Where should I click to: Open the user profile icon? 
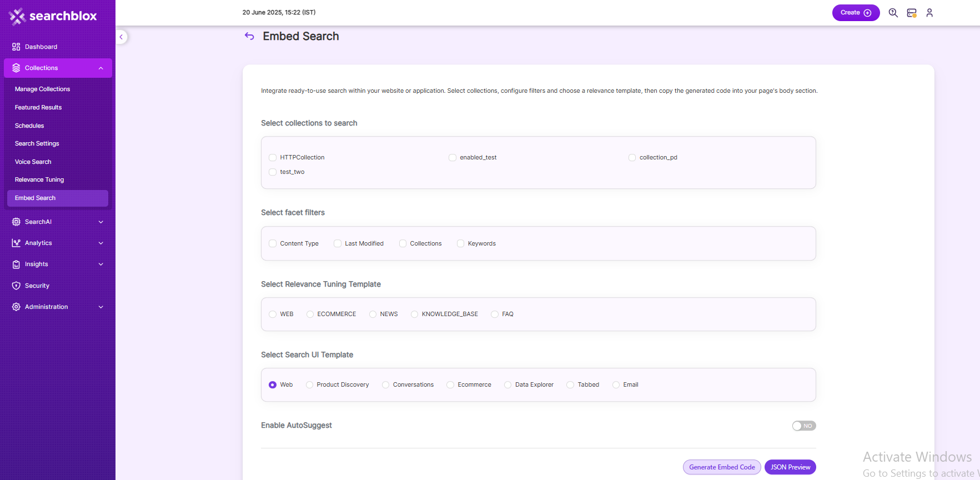[929, 13]
